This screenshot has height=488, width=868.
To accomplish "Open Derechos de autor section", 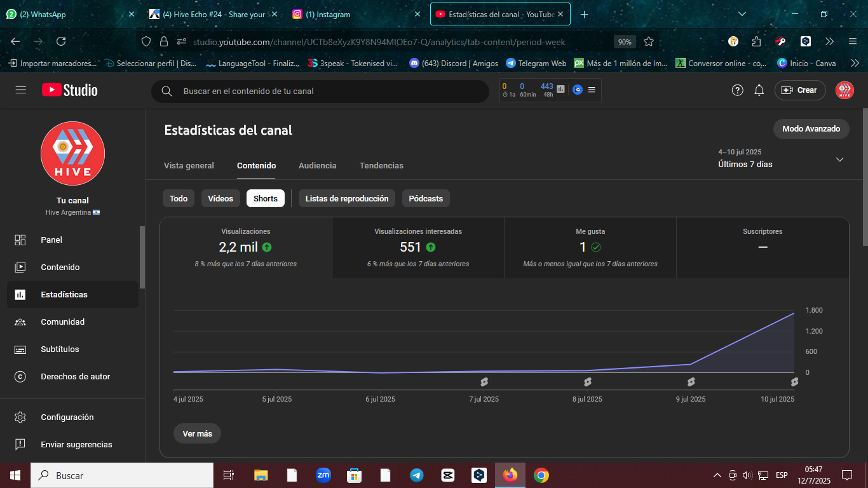I will click(72, 377).
